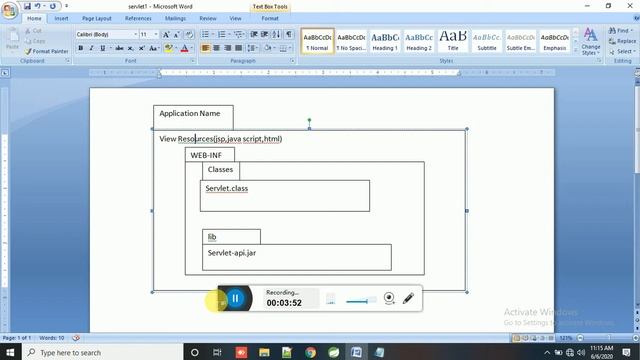Open File Explorer from taskbar

264,352
